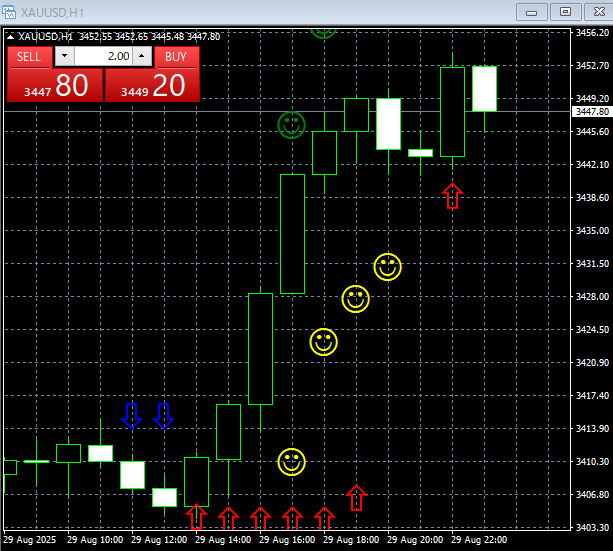
Task: Increase the lot volume with the up arrow
Action: point(142,56)
